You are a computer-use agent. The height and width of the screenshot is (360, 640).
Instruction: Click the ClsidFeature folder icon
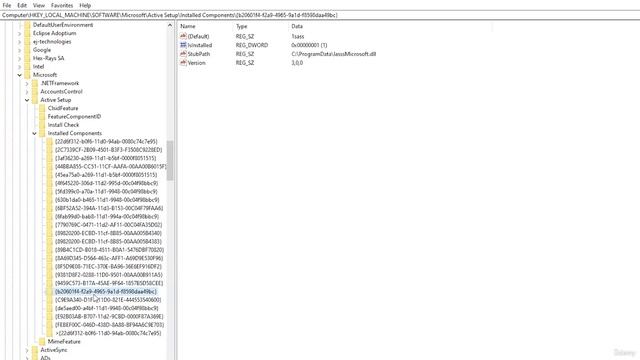coord(42,108)
